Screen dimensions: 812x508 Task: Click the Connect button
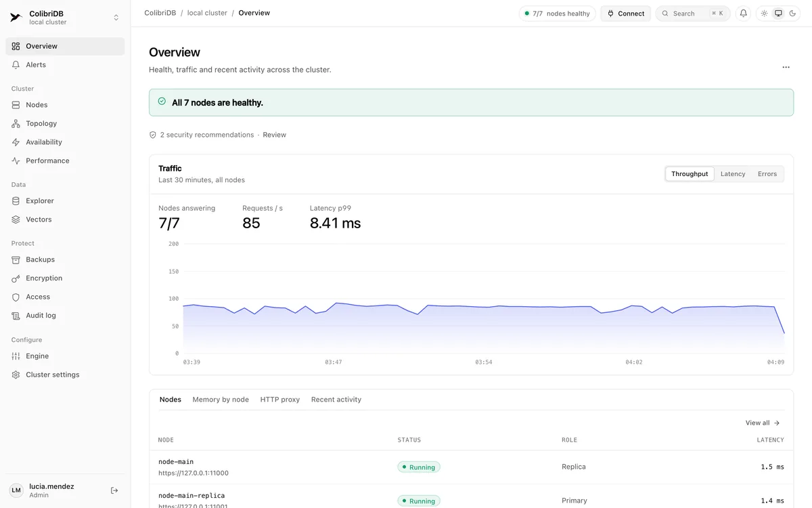point(626,14)
